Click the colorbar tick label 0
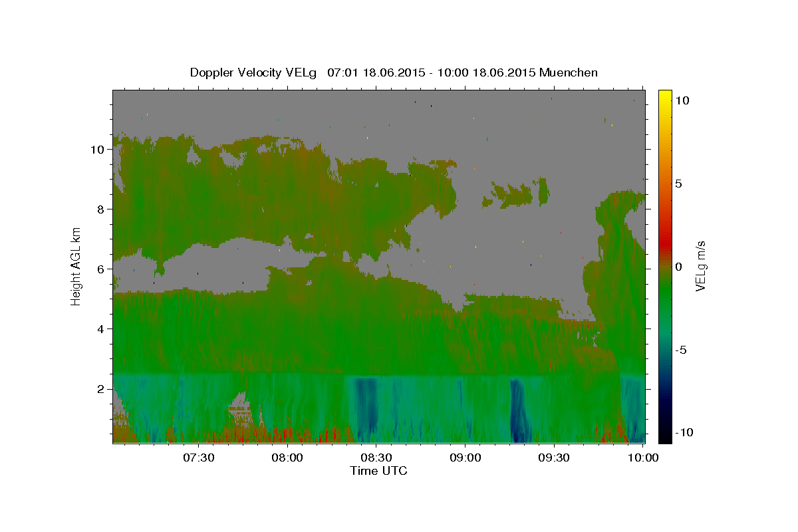Viewport: 798px width, 532px height. (x=679, y=267)
